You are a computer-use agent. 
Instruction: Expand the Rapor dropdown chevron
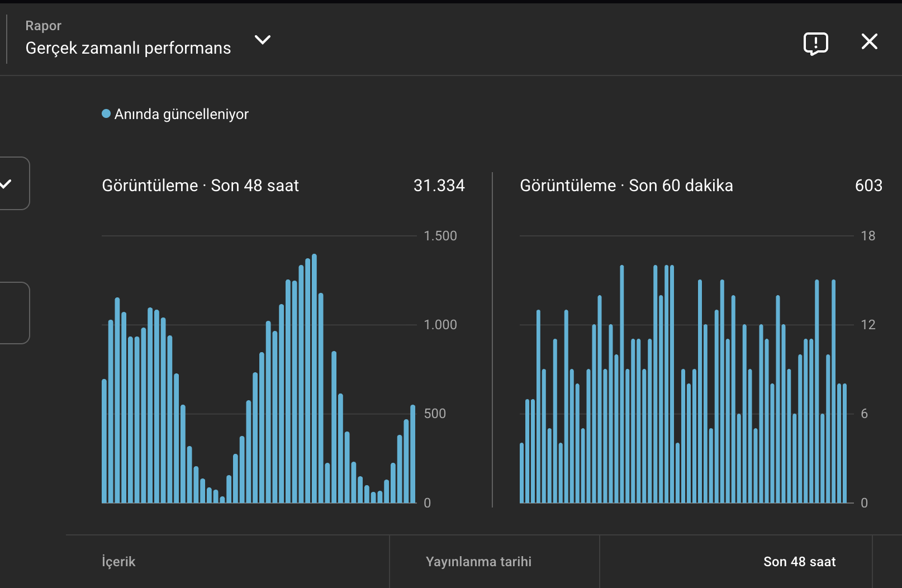(263, 40)
